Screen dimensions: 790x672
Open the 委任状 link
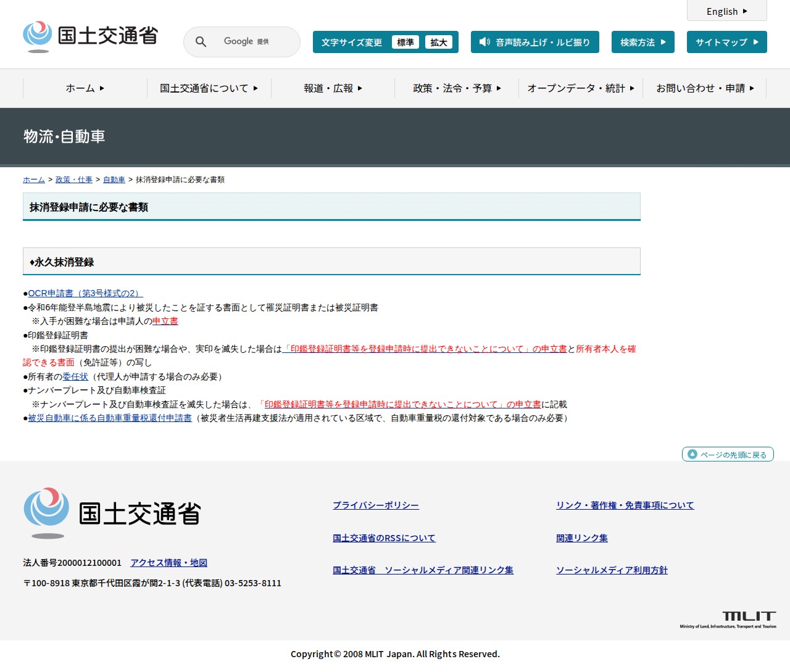click(x=75, y=376)
